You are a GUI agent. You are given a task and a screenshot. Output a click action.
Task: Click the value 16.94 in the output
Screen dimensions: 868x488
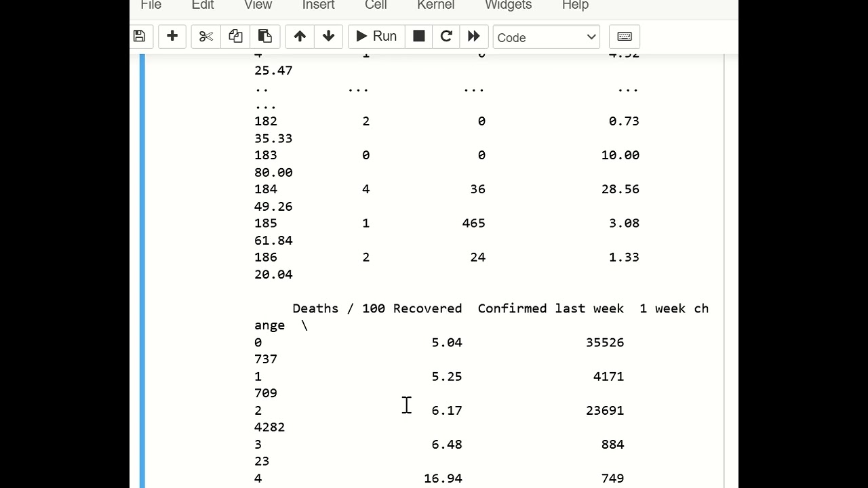[443, 479]
